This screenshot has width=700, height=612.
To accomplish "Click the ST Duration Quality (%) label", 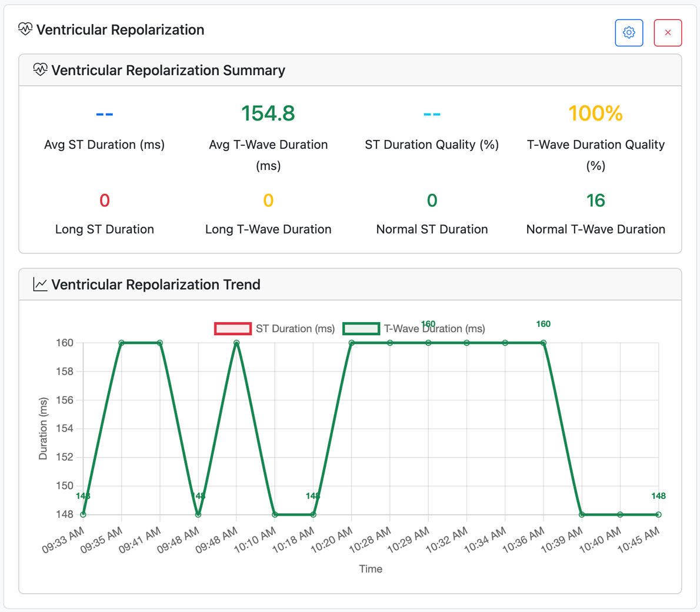I will 432,145.
